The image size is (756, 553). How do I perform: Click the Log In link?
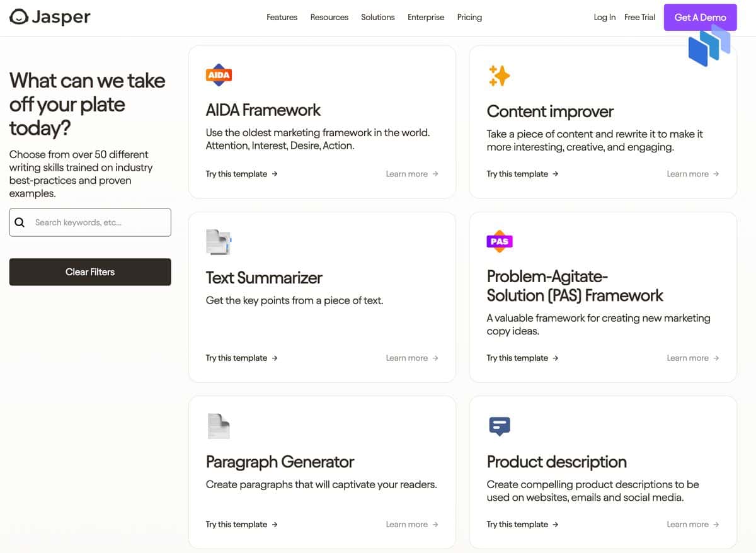605,17
